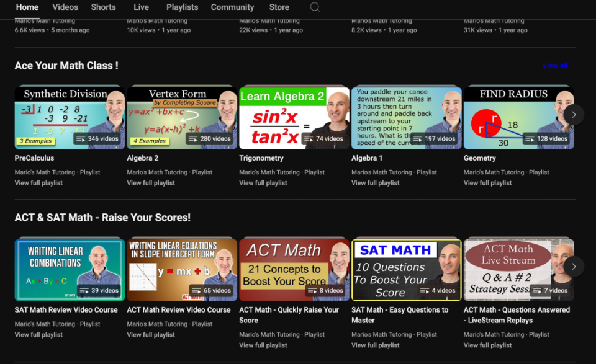Click the PreCalculus playlist title
Screen dimensions: 596x364
tap(34, 158)
